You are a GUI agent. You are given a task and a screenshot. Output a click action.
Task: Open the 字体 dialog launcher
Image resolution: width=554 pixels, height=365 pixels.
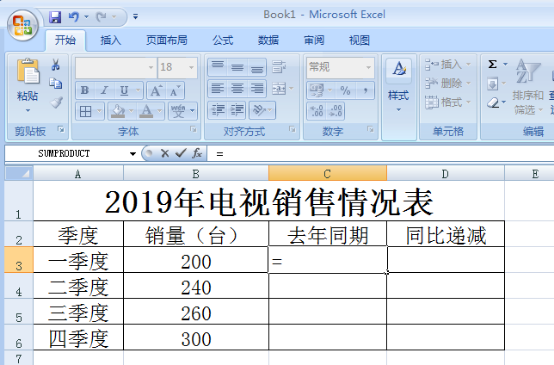pos(193,130)
